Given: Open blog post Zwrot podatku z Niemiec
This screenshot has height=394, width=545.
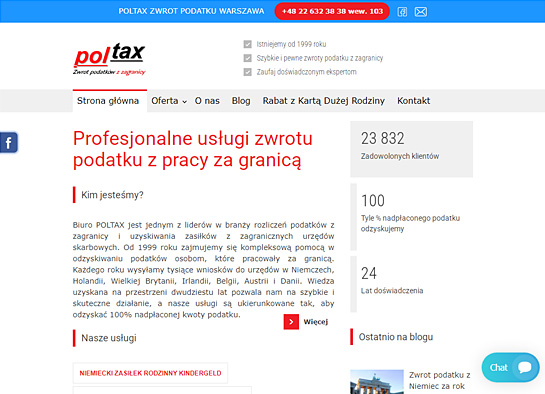Looking at the screenshot, I should coord(440,380).
